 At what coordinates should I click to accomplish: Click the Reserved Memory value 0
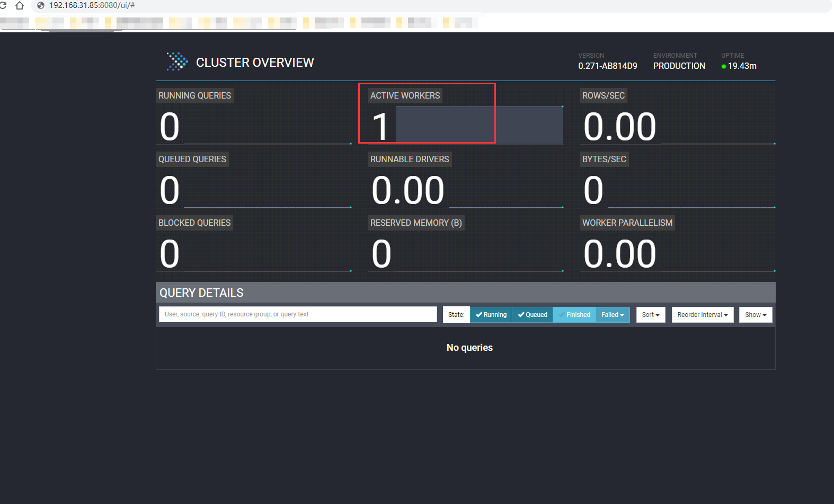(x=381, y=254)
